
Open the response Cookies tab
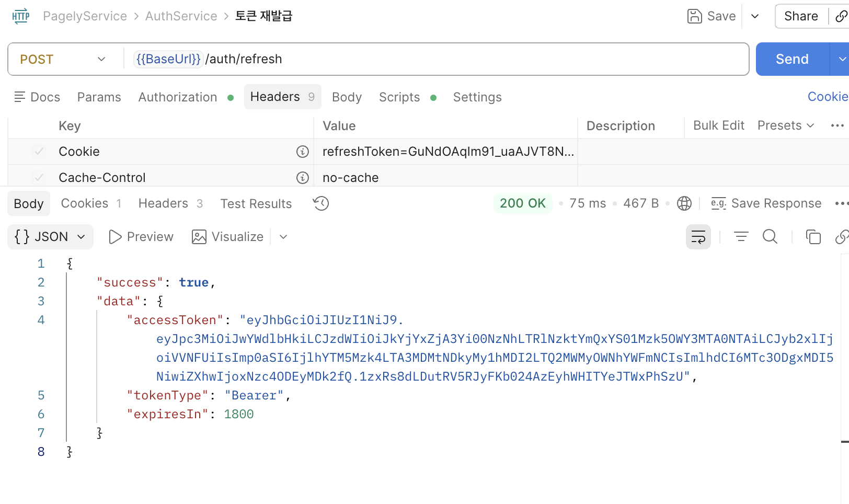click(91, 203)
